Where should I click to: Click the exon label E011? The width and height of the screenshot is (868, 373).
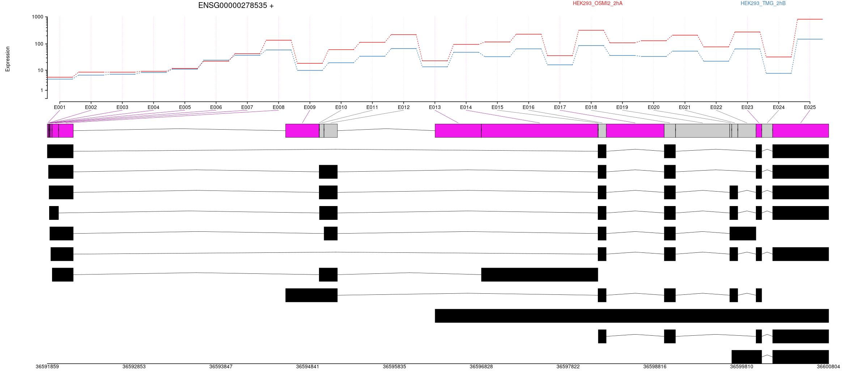pyautogui.click(x=372, y=107)
